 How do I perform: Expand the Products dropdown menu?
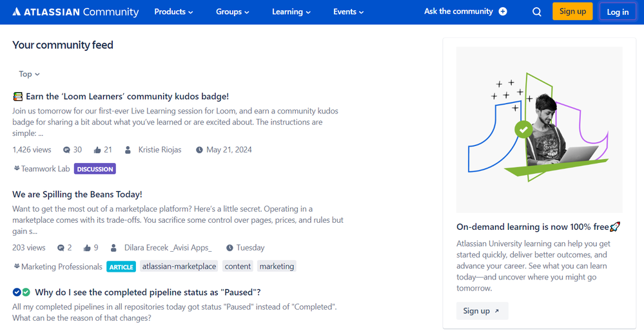click(x=173, y=12)
